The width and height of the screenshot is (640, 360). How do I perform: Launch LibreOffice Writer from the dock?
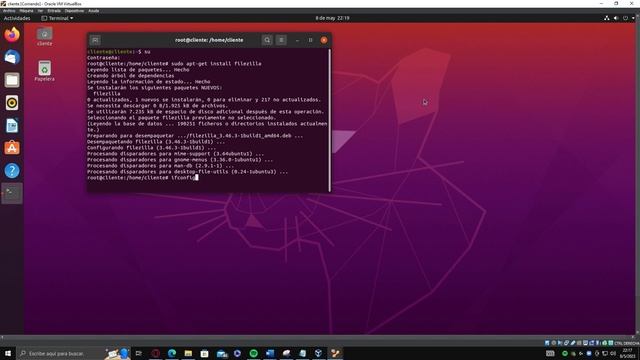(x=12, y=125)
